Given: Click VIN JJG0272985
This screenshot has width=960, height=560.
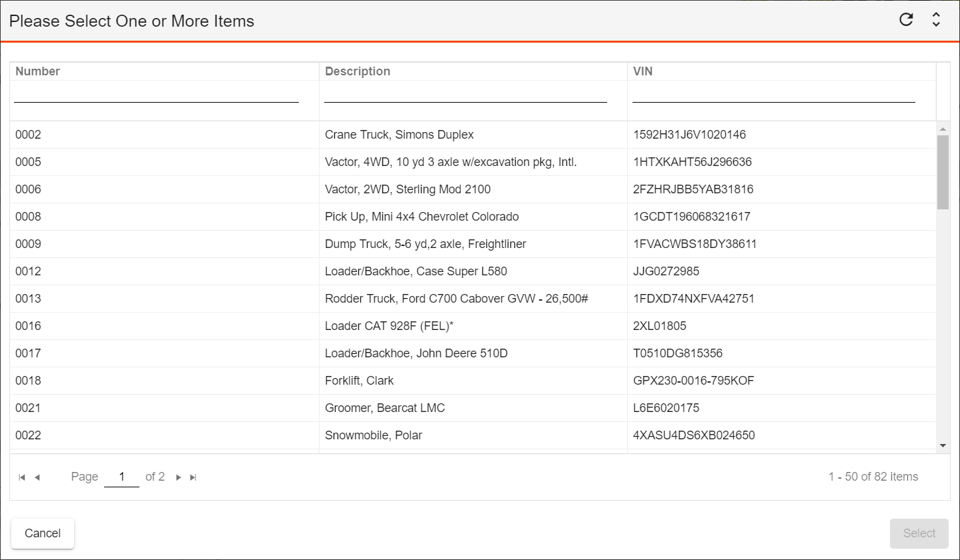Looking at the screenshot, I should 666,271.
